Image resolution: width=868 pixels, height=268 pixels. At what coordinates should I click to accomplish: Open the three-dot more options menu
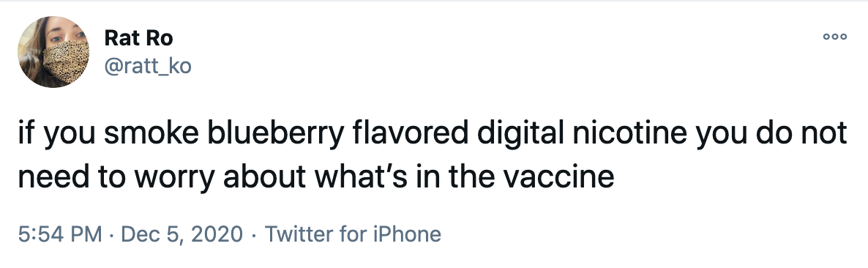[835, 37]
